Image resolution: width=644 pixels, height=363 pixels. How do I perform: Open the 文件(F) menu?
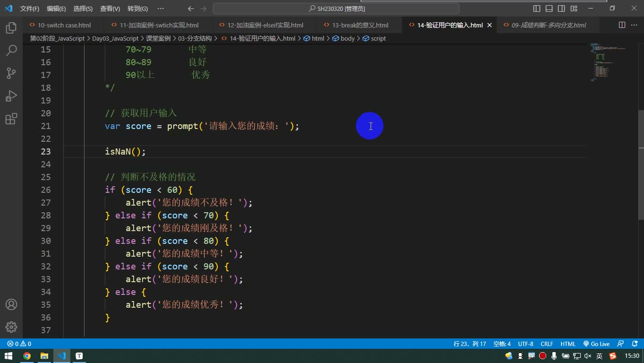(30, 9)
